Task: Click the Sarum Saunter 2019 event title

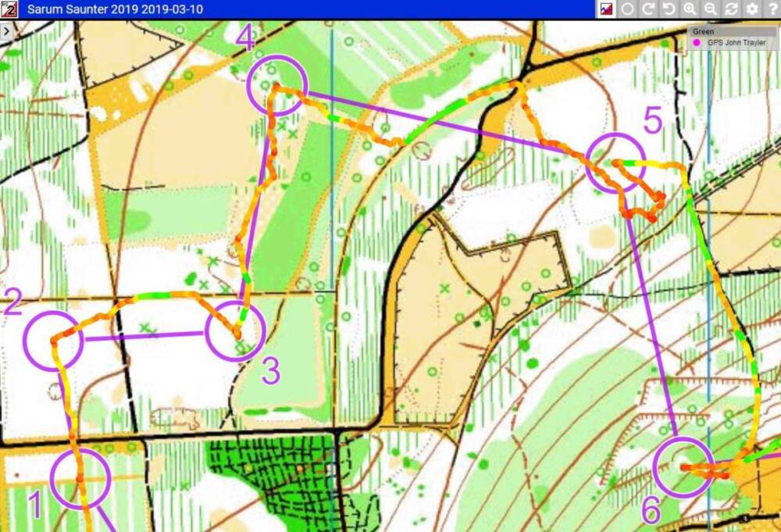Action: click(x=115, y=9)
